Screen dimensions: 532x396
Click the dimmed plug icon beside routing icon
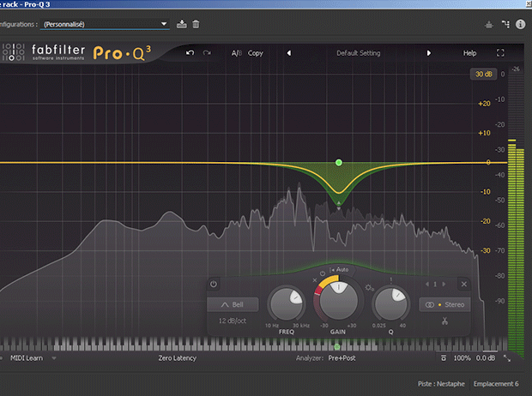pyautogui.click(x=488, y=24)
